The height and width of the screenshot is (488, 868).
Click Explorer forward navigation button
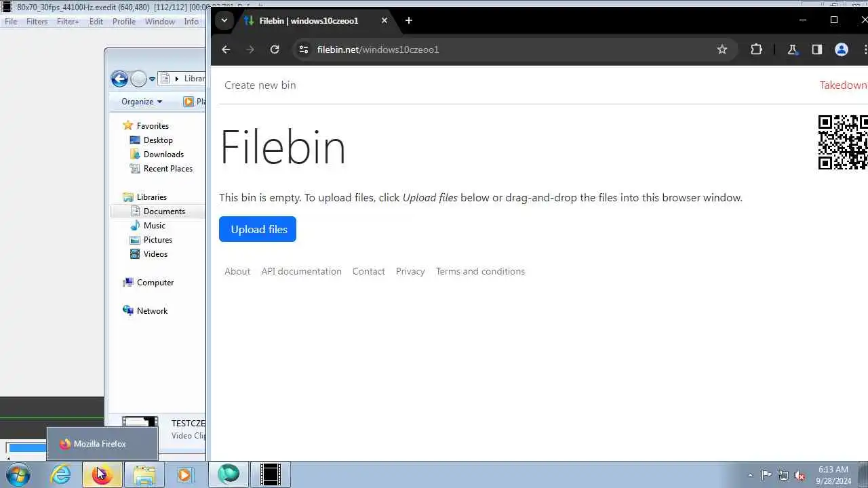click(138, 79)
